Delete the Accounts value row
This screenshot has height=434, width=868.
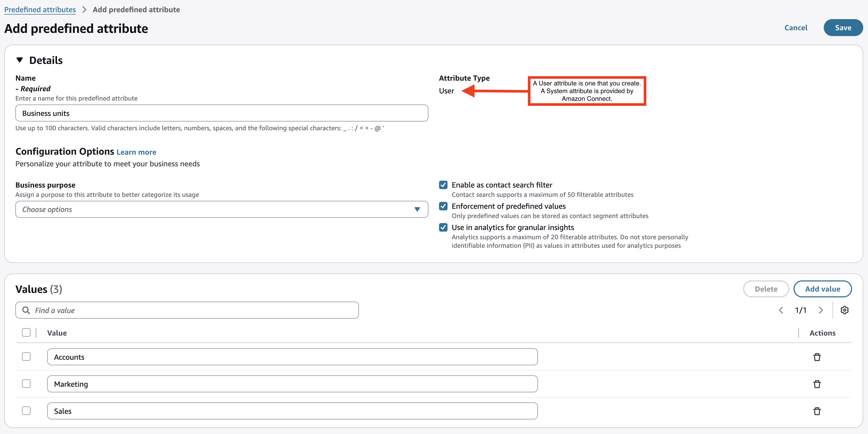pyautogui.click(x=817, y=357)
